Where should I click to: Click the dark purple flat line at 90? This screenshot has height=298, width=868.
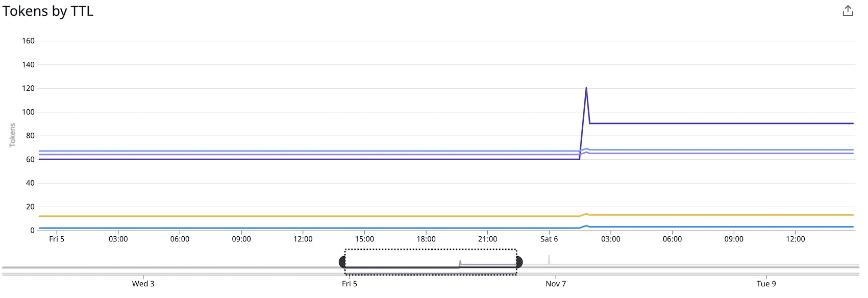pyautogui.click(x=714, y=123)
